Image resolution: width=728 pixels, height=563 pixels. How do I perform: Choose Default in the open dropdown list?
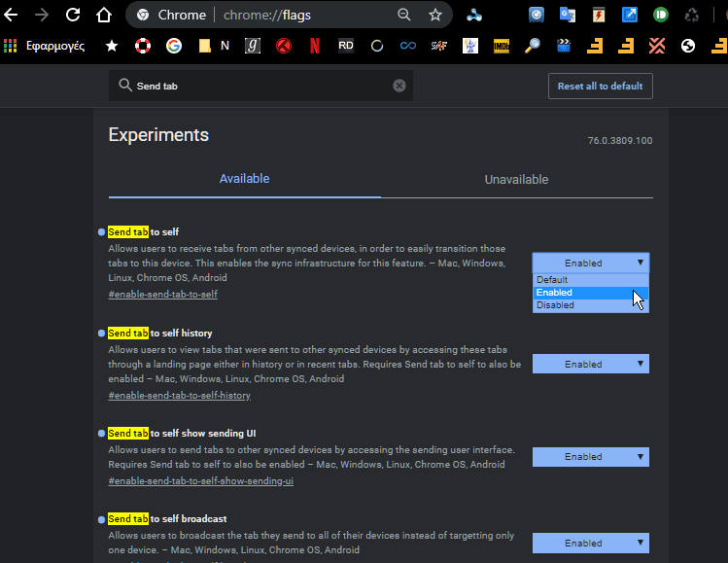pyautogui.click(x=591, y=280)
